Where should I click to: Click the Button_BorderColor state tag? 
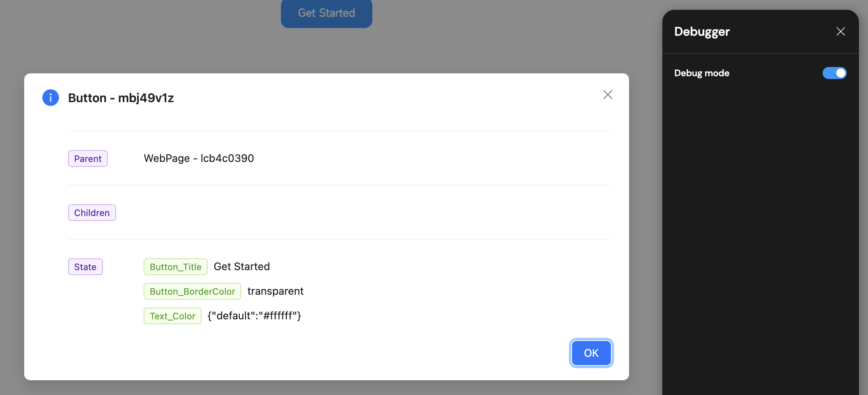coord(192,291)
